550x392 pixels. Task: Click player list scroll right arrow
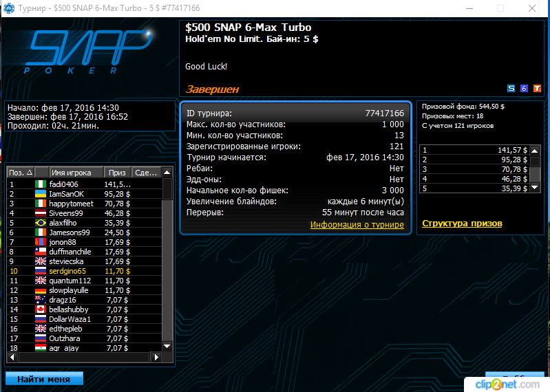[x=156, y=358]
